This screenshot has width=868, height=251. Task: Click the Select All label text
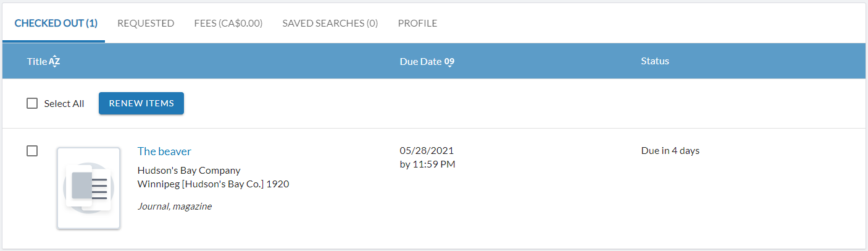[x=64, y=104]
